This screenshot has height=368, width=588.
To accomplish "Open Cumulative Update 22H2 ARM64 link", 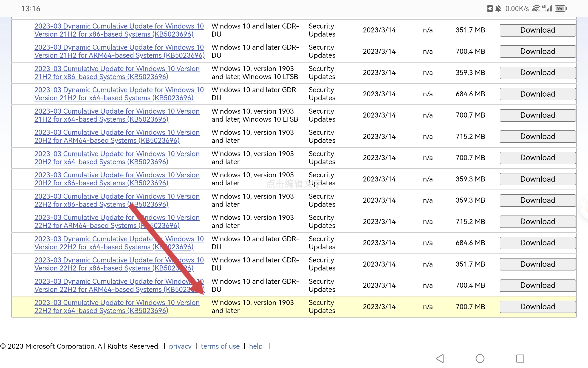I will 117,222.
